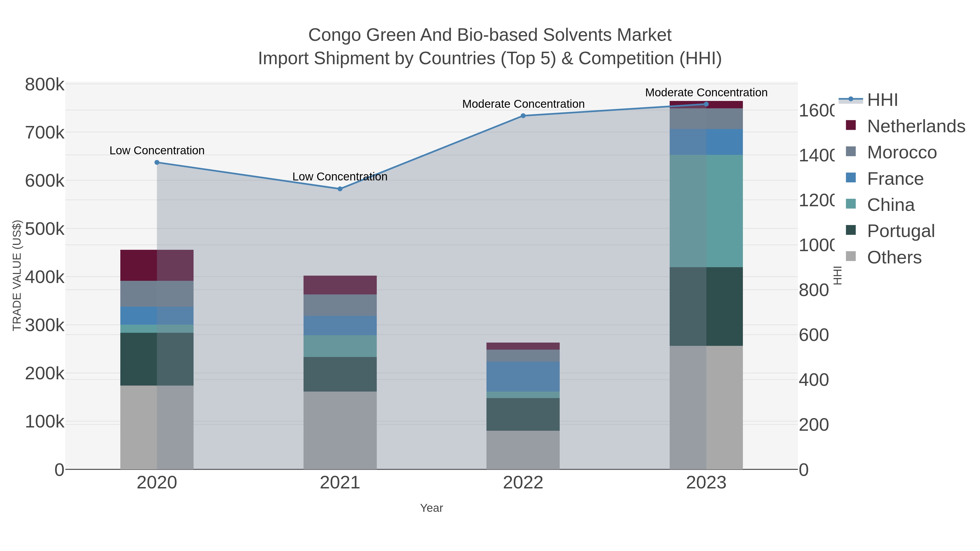The width and height of the screenshot is (980, 551).
Task: Click the 800 tick on the HHI axis
Action: [814, 290]
